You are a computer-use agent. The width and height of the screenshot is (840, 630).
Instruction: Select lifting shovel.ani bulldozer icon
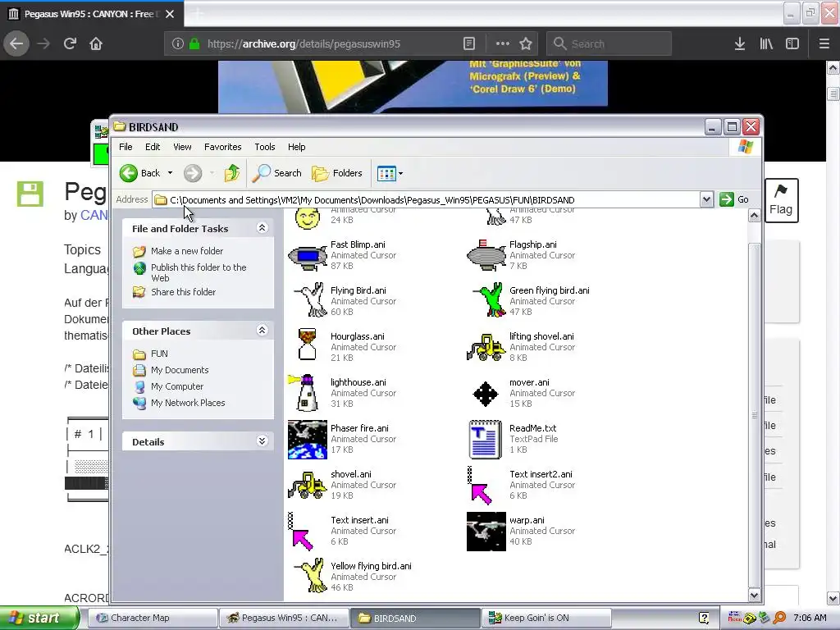[x=486, y=347]
